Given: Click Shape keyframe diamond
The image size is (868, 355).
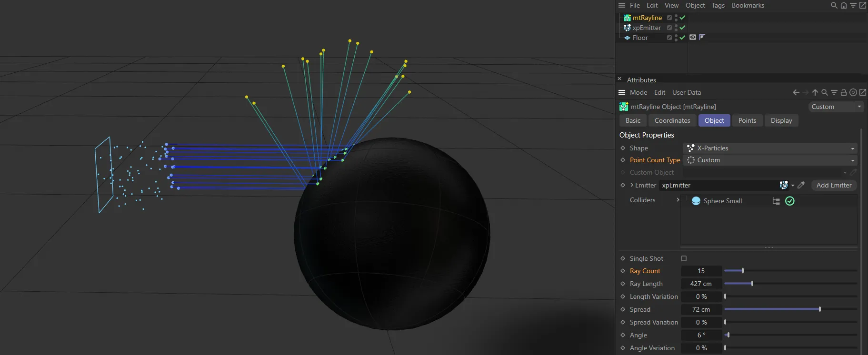Looking at the screenshot, I should (x=623, y=148).
